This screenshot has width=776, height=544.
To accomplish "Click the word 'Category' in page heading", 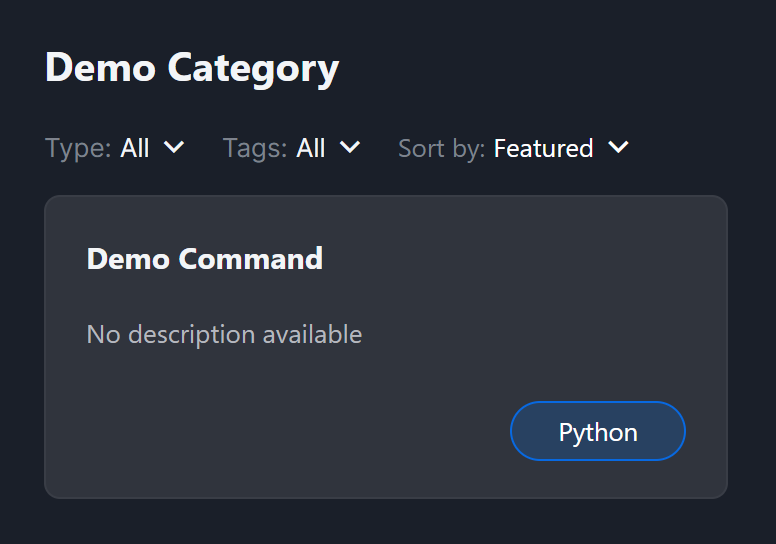I will click(253, 68).
